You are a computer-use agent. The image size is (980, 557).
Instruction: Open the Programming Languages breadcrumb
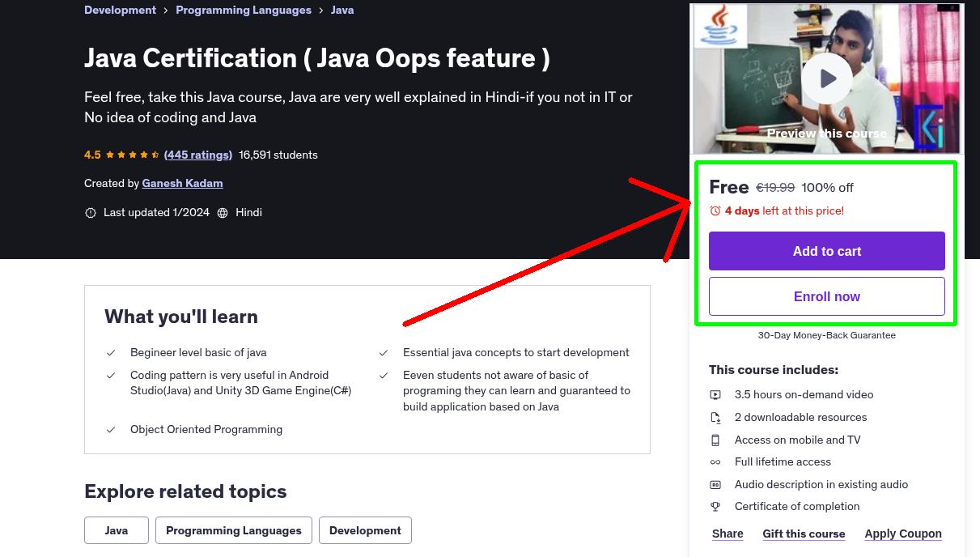[243, 10]
